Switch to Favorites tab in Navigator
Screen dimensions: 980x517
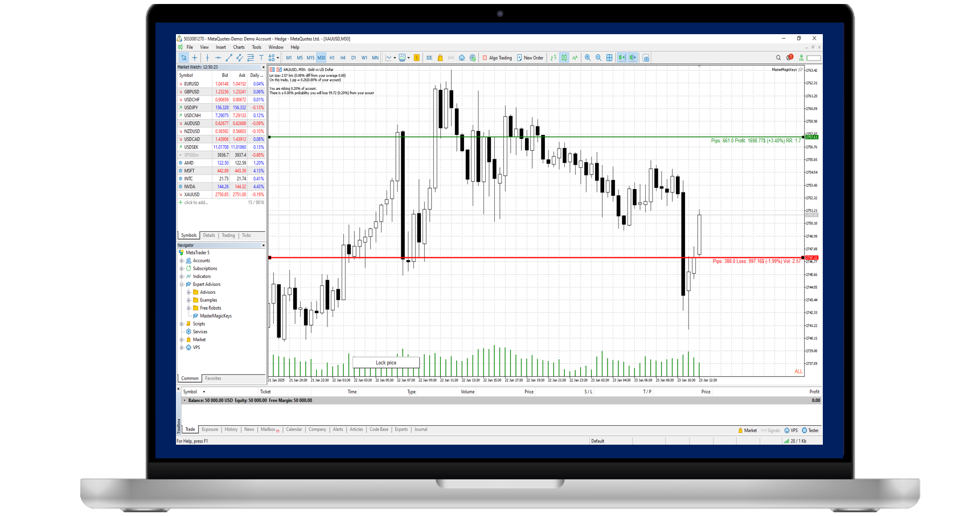213,378
